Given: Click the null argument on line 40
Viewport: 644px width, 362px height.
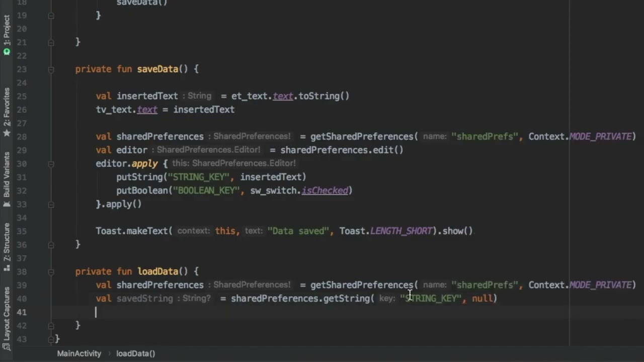Looking at the screenshot, I should [482, 299].
